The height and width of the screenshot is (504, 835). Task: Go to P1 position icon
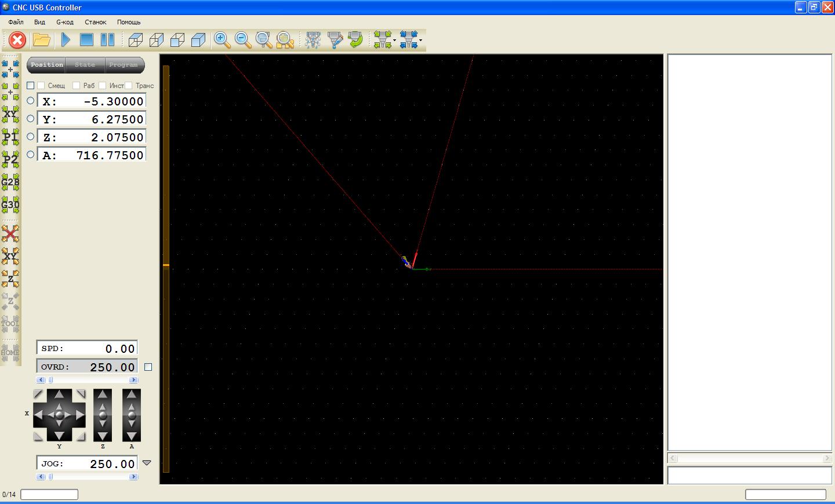pos(10,137)
